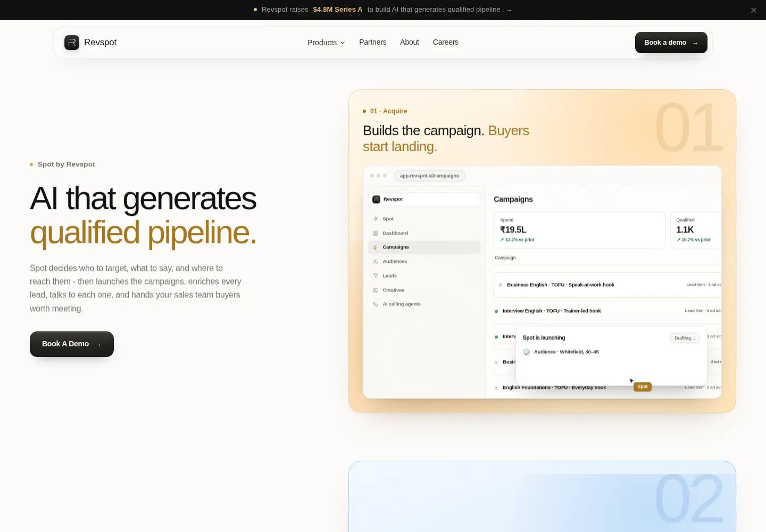Click the 'Campaign' table column header
766x532 pixels.
(505, 258)
